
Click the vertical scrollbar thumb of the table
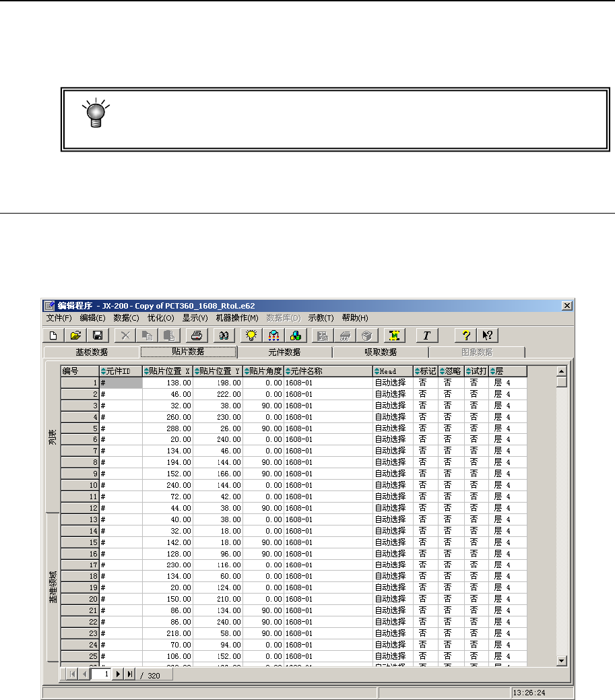pos(561,382)
